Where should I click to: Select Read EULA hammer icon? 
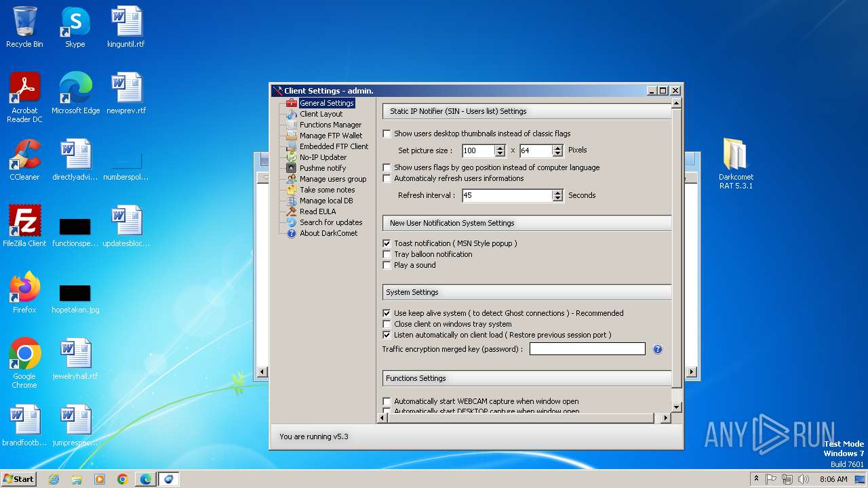click(292, 211)
